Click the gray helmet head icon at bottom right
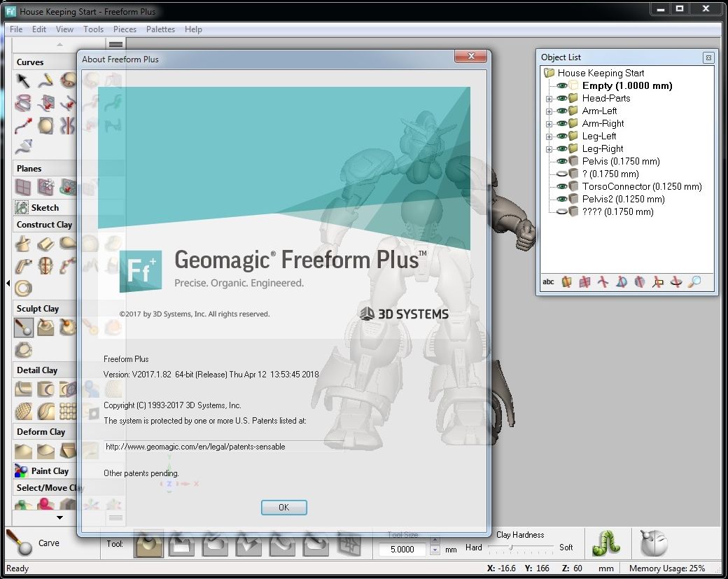Screen dimensions: 728x579 (654, 543)
